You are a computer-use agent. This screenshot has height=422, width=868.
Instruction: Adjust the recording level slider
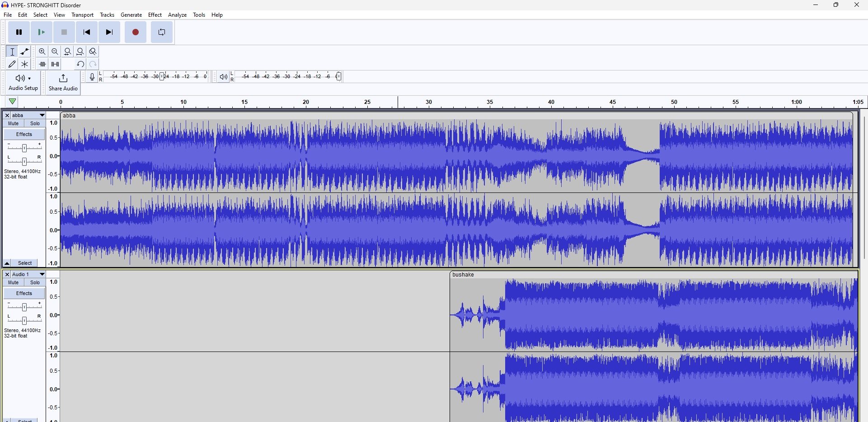(162, 77)
